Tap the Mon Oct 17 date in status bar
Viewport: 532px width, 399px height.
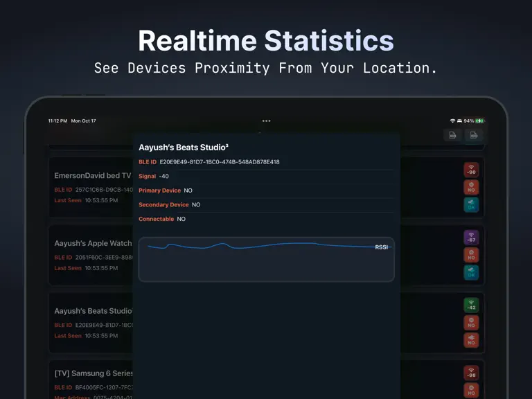[83, 121]
